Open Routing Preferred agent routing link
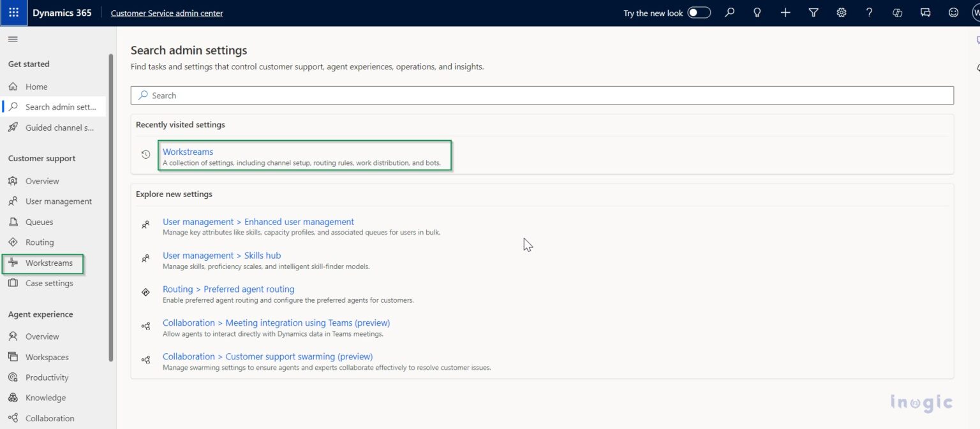 pyautogui.click(x=228, y=289)
